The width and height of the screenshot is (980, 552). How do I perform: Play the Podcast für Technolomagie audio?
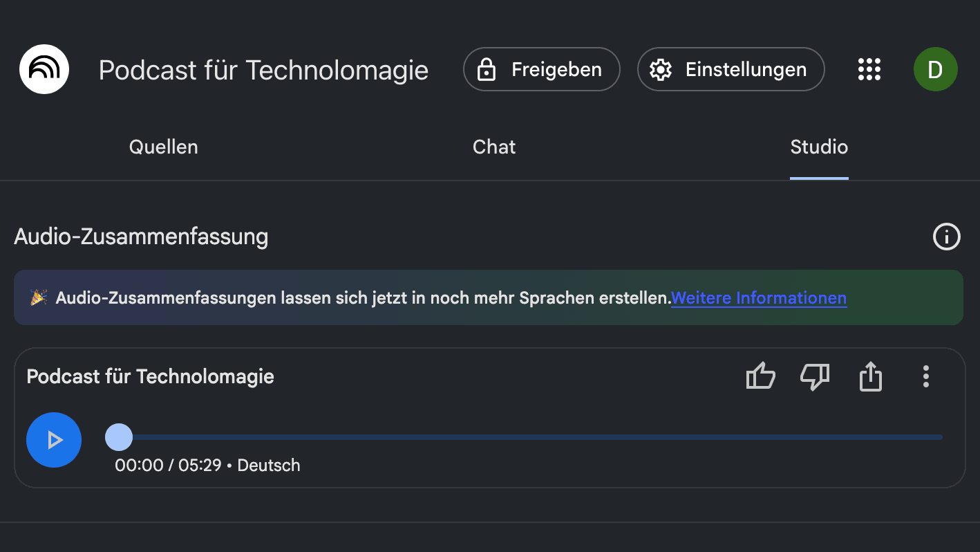(54, 440)
